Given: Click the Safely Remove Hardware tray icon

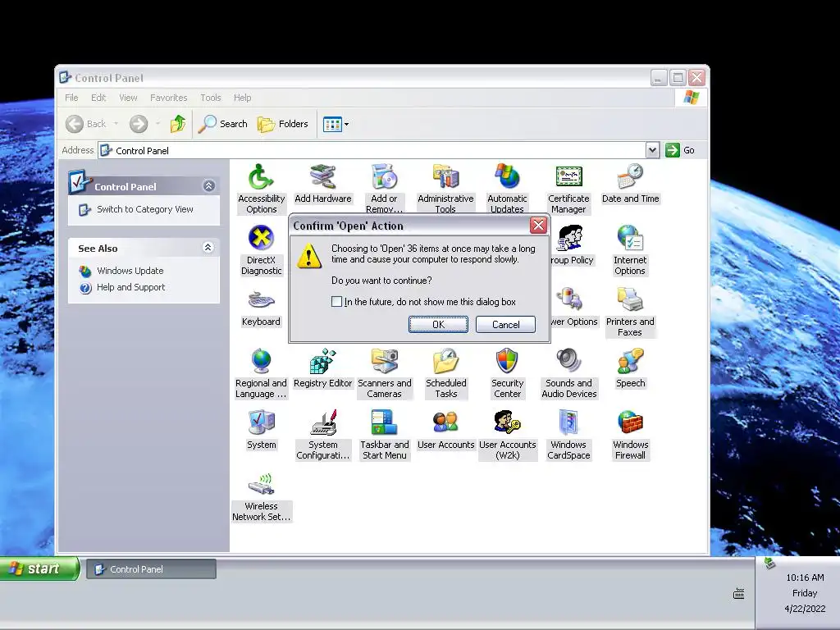Looking at the screenshot, I should coord(769,563).
